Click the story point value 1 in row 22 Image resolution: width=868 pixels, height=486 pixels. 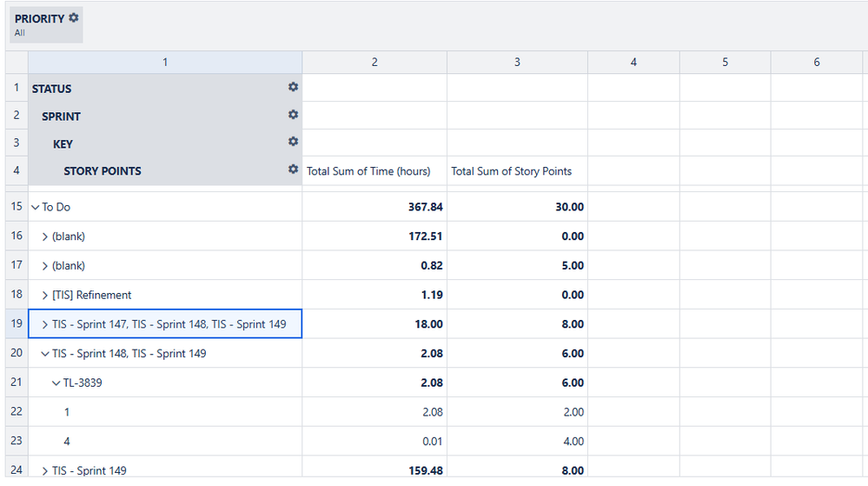pos(67,412)
